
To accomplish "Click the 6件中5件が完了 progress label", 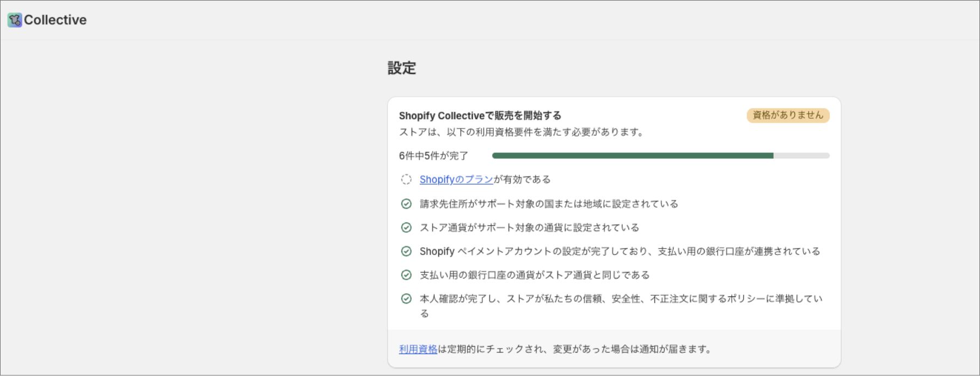I will (x=433, y=156).
